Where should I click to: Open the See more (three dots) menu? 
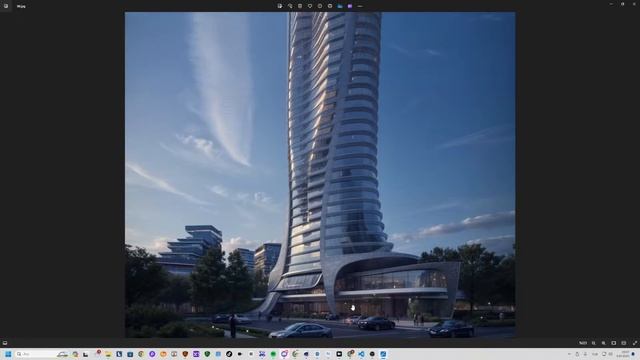point(360,6)
